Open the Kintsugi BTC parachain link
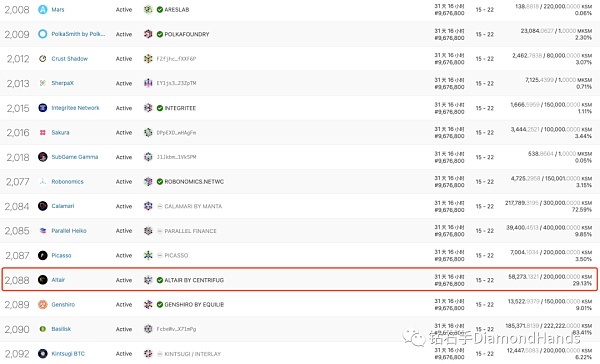 (68, 354)
